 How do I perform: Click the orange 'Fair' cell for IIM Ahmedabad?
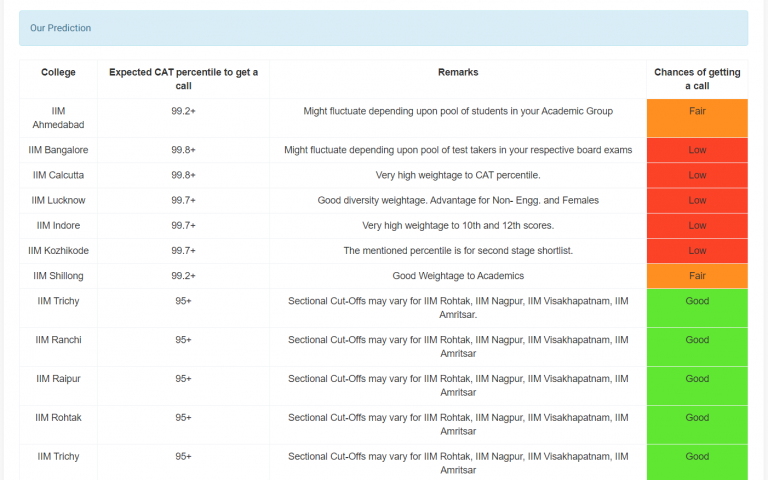click(x=697, y=118)
